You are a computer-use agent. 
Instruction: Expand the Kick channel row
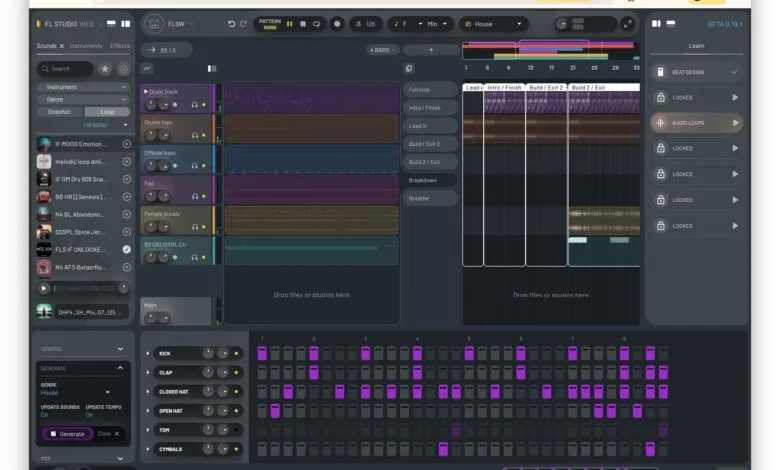pos(148,353)
